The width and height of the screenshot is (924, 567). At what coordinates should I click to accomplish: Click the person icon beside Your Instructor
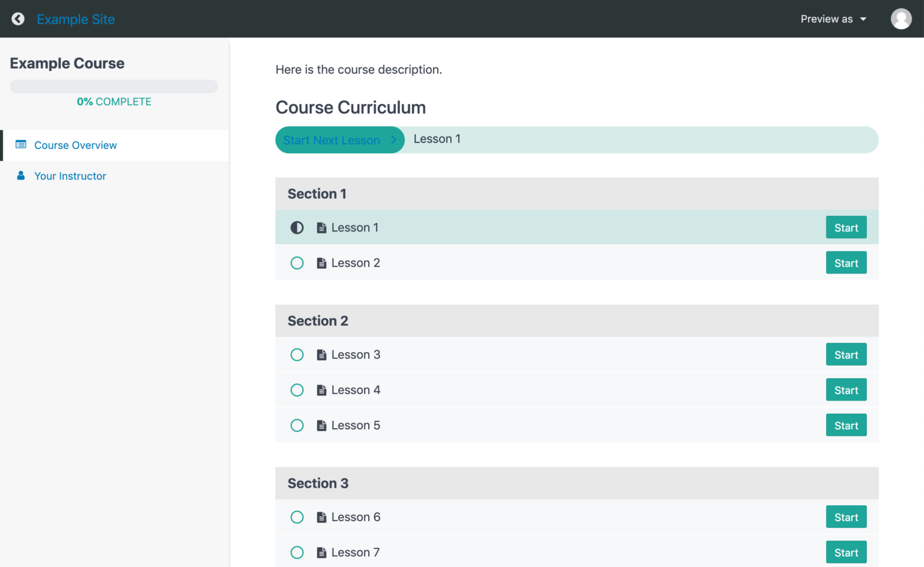(x=21, y=175)
